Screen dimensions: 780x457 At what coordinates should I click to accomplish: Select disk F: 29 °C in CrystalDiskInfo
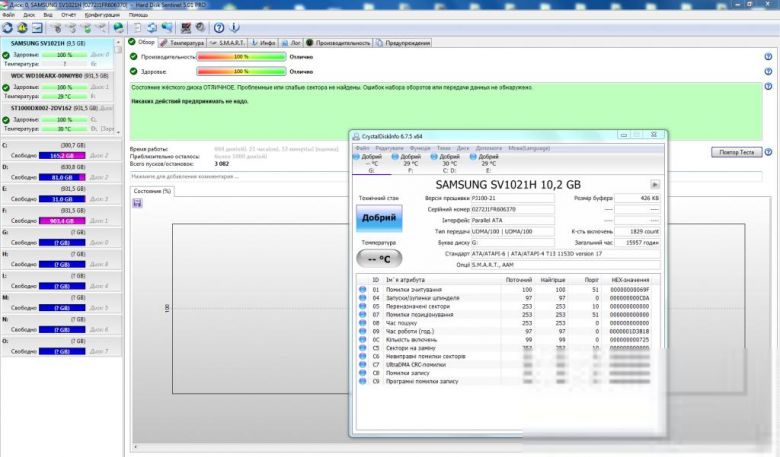(410, 164)
